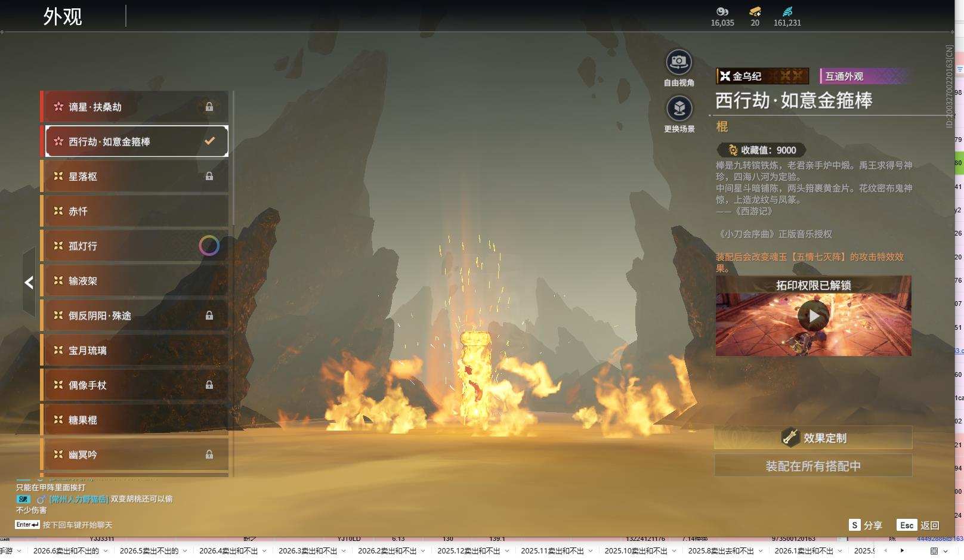This screenshot has height=560, width=964.
Task: Switch to spreadsheet tab 2026.6卖出和不出的
Action: tap(66, 550)
